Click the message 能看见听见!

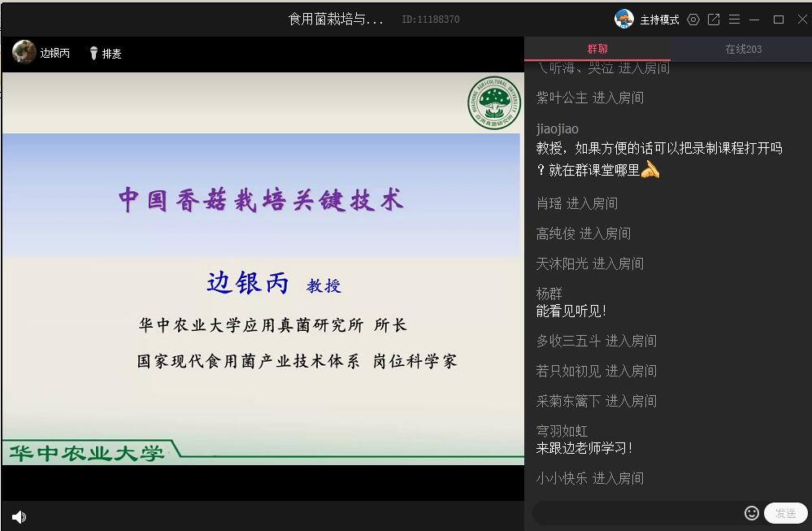tap(571, 311)
